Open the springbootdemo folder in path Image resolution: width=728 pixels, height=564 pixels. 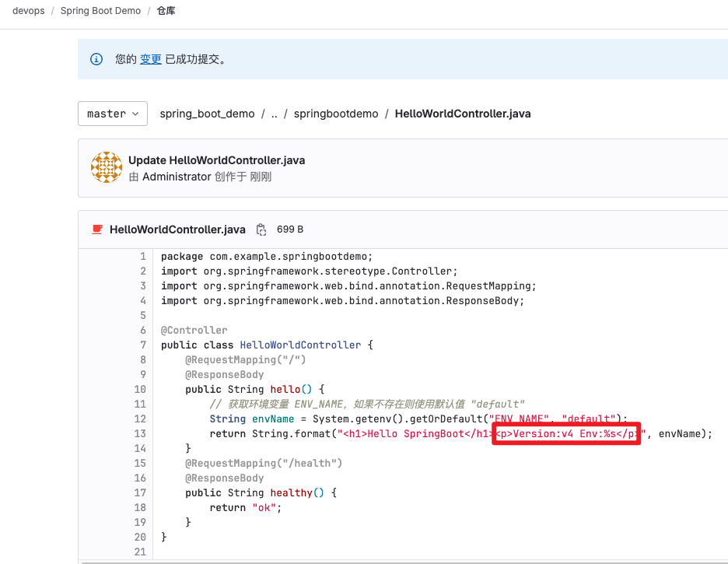tap(336, 114)
